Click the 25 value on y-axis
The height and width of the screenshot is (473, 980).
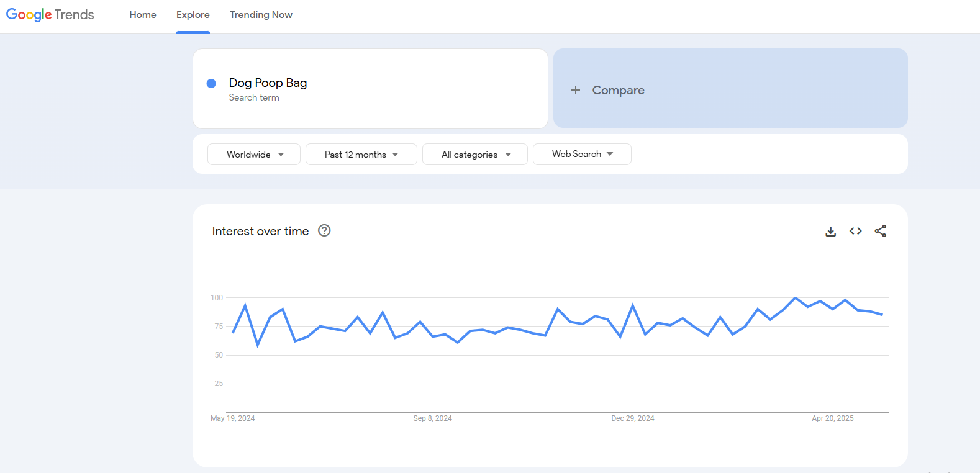click(x=219, y=384)
